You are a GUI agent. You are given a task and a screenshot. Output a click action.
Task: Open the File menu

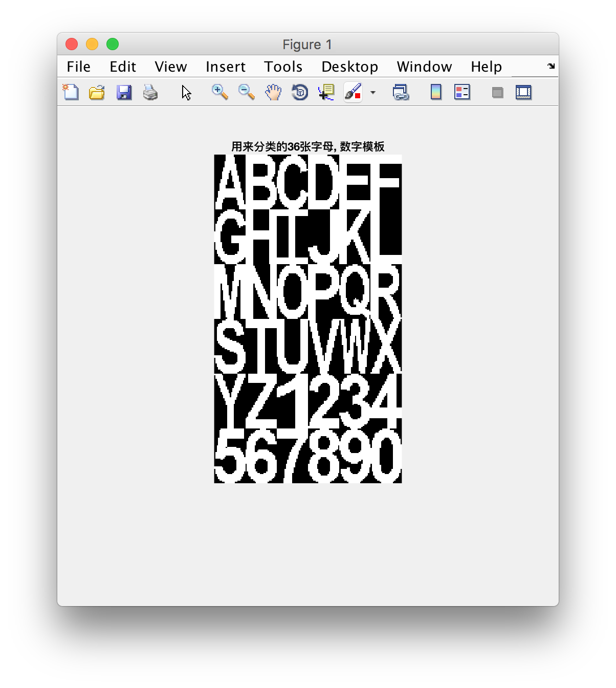point(78,67)
